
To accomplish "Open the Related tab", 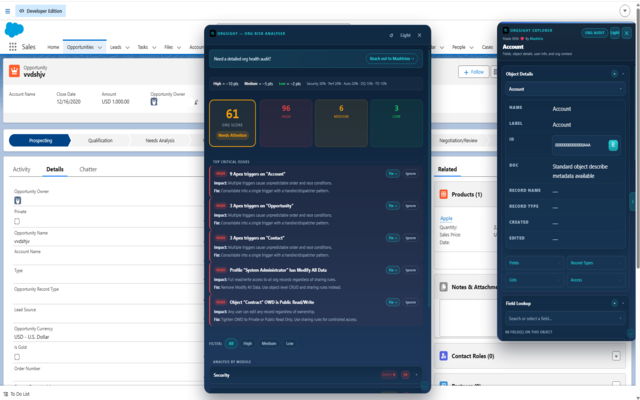I will (447, 169).
